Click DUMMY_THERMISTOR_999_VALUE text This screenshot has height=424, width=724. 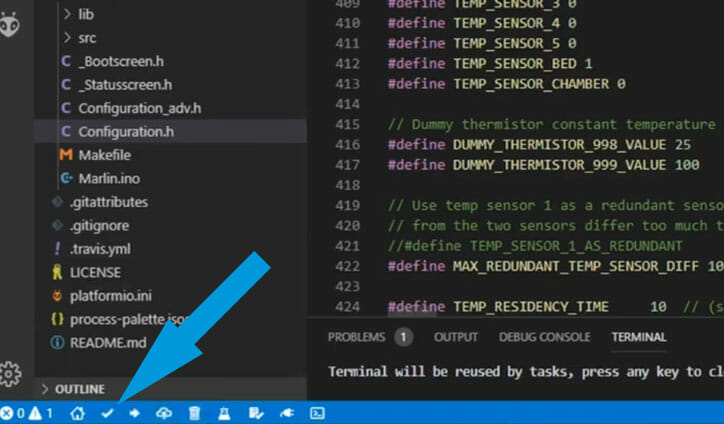560,165
